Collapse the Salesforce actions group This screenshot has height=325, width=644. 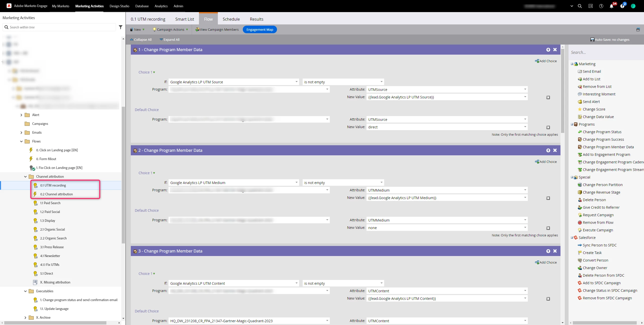[572, 238]
